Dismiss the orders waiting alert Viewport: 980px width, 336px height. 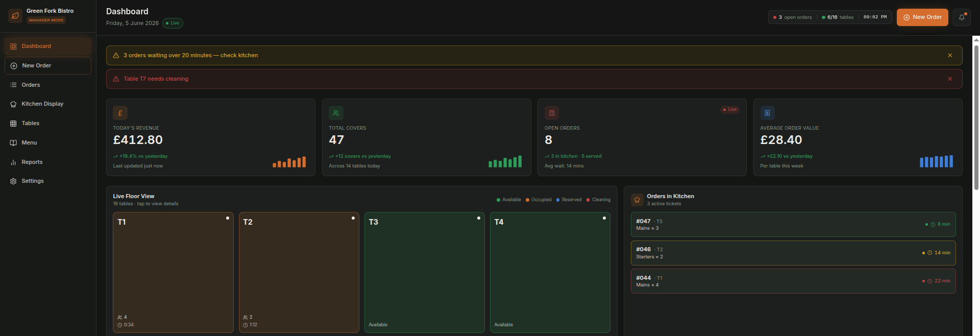click(950, 55)
